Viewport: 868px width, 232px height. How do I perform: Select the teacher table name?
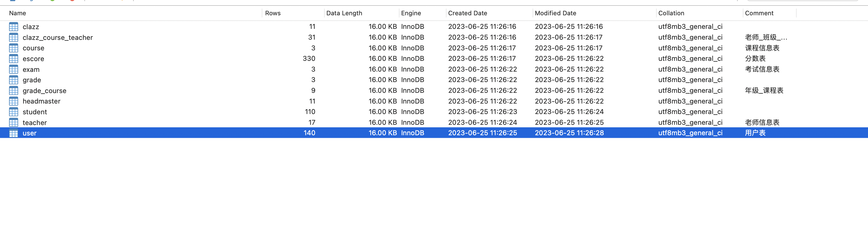[x=35, y=123]
